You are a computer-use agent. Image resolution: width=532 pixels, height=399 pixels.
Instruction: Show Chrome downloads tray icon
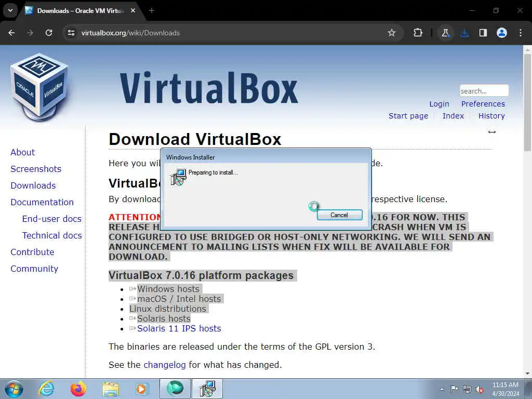click(464, 33)
